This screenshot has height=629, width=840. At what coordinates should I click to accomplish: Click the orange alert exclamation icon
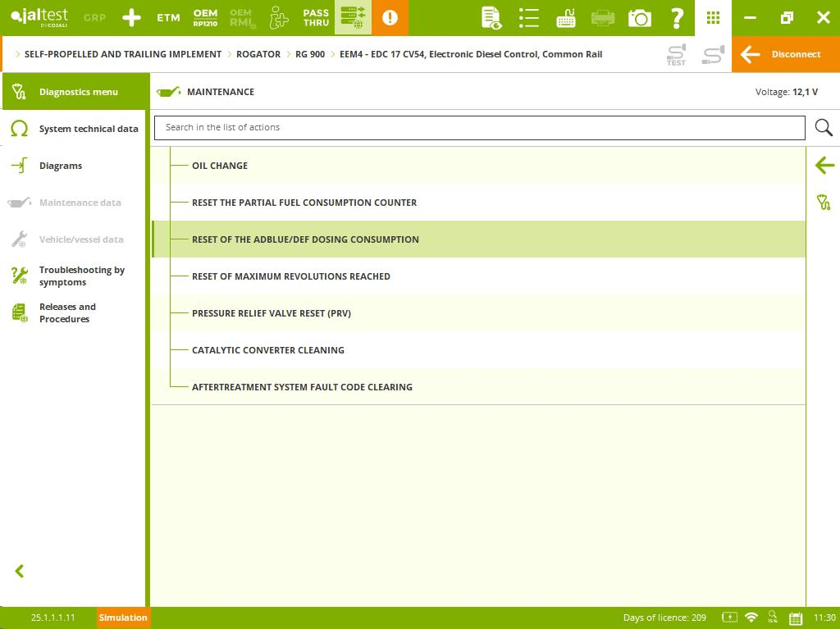point(390,18)
